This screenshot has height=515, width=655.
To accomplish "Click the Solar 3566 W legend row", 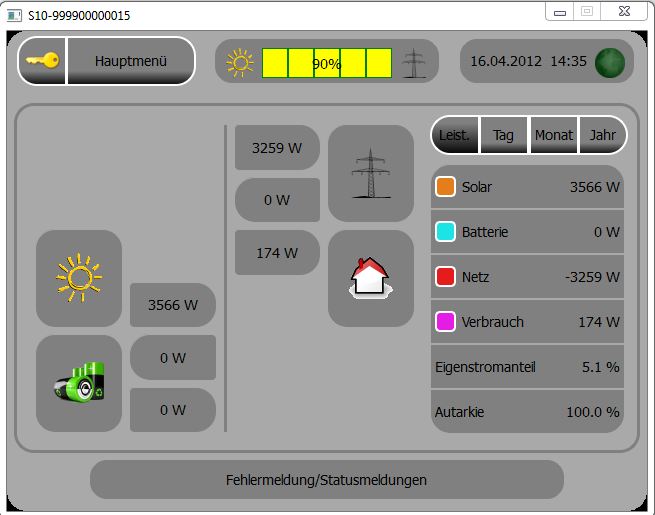I will click(527, 187).
